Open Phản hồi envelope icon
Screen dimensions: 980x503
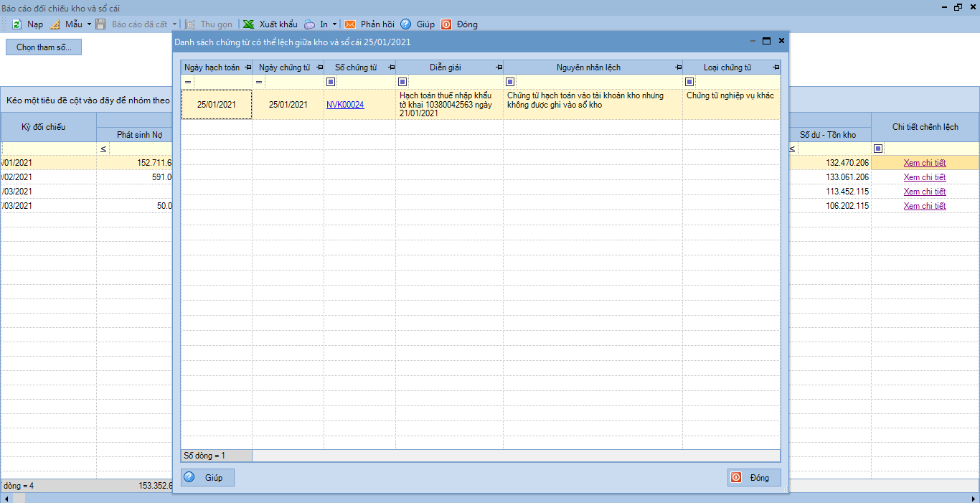(x=350, y=24)
